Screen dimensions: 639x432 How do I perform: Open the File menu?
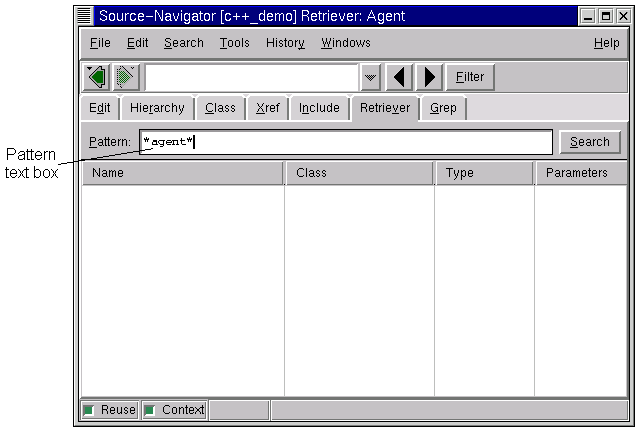pos(100,43)
